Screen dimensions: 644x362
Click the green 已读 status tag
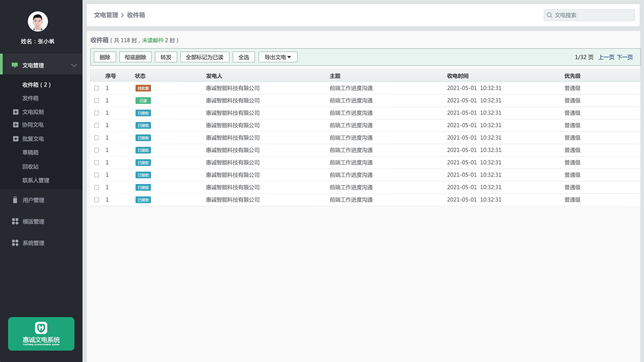coord(143,101)
